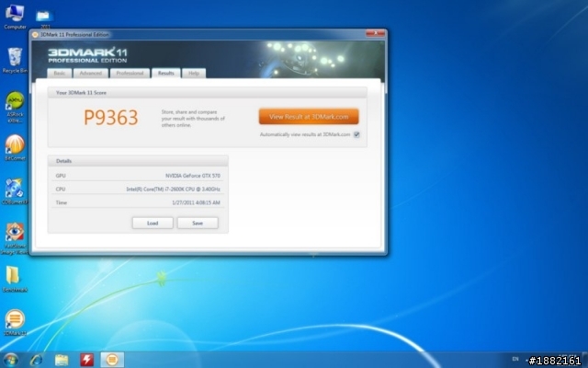588x368 pixels.
Task: Click View Result at 3DMark.com button
Action: pos(309,117)
